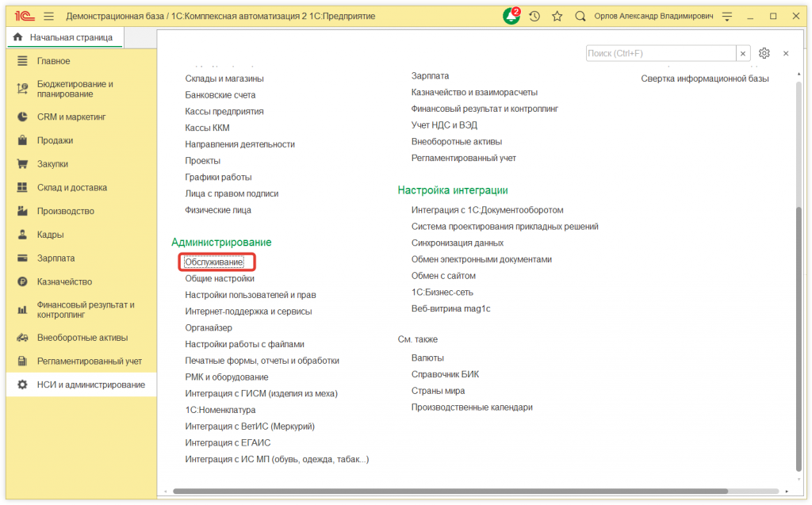This screenshot has height=505, width=812.
Task: Open the notifications bell with badge
Action: tap(512, 16)
